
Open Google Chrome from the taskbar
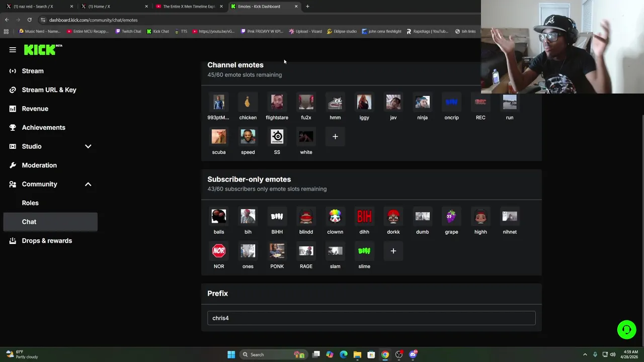(x=385, y=354)
